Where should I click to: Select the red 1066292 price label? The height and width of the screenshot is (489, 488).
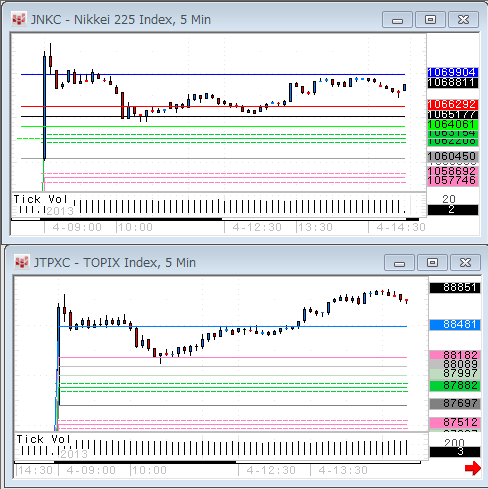tap(453, 104)
